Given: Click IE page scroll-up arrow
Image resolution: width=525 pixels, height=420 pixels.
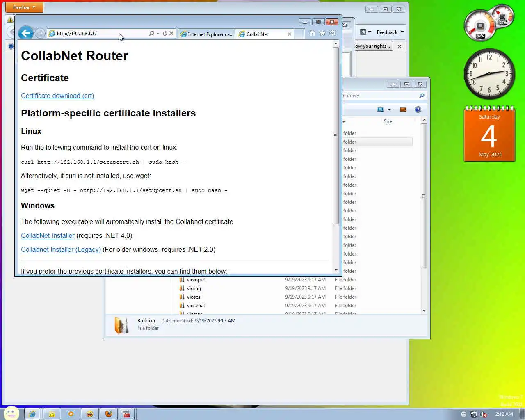Looking at the screenshot, I should pyautogui.click(x=336, y=43).
